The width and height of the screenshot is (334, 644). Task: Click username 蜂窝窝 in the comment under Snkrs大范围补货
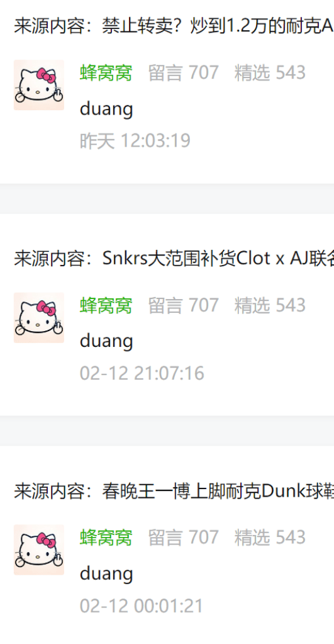106,305
